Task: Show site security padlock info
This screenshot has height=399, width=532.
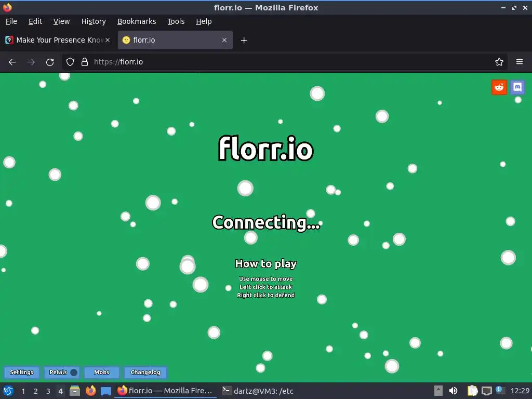Action: click(85, 62)
